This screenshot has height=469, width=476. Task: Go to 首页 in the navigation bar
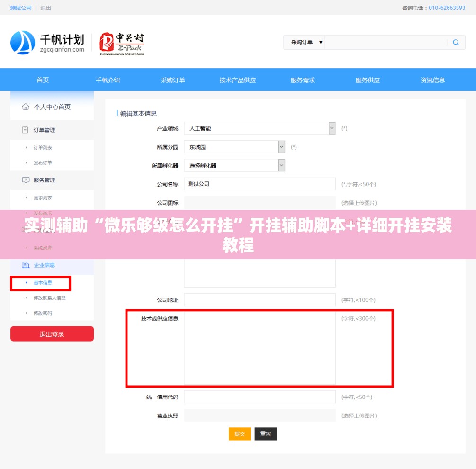click(43, 80)
